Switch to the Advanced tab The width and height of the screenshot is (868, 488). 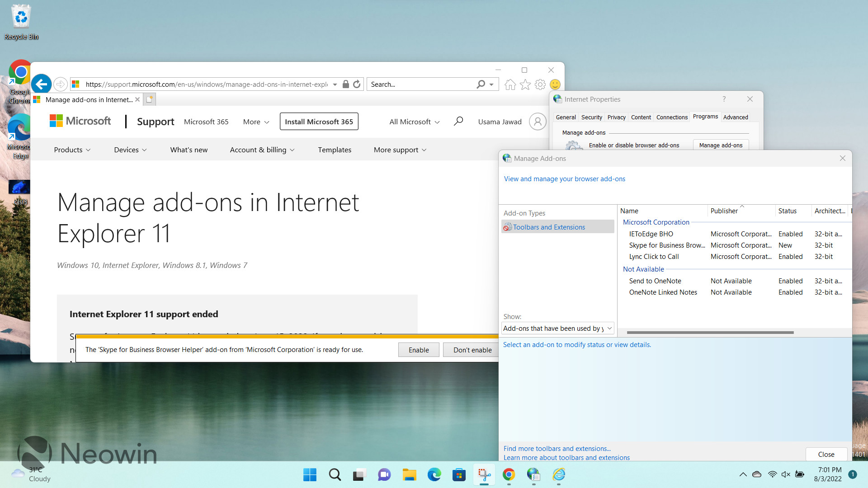pos(735,117)
